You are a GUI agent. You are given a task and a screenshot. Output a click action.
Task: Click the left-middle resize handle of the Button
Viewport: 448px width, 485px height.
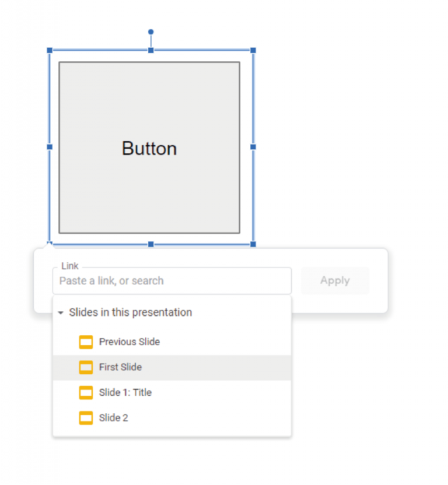pyautogui.click(x=48, y=147)
